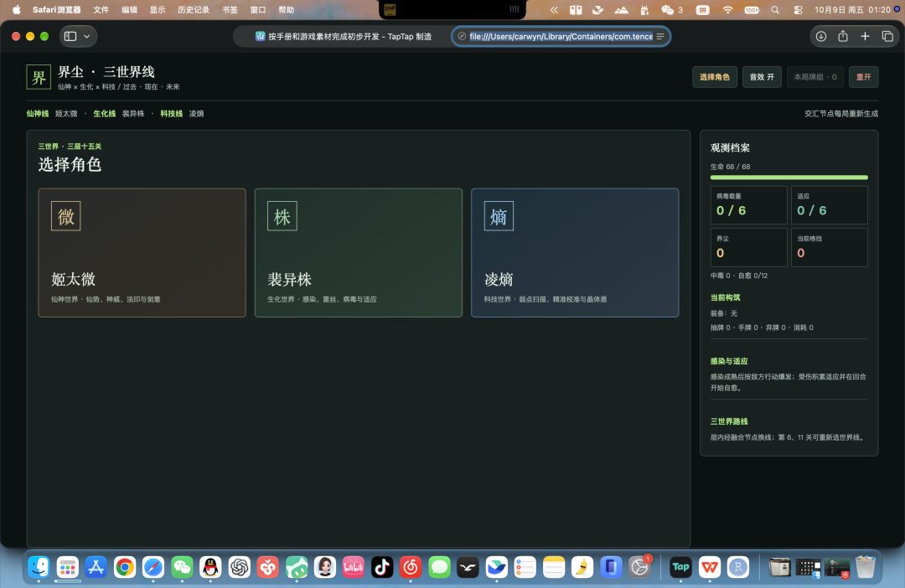The height and width of the screenshot is (588, 905).
Task: Switch the 拼 input method in the menu bar
Action: tap(702, 10)
